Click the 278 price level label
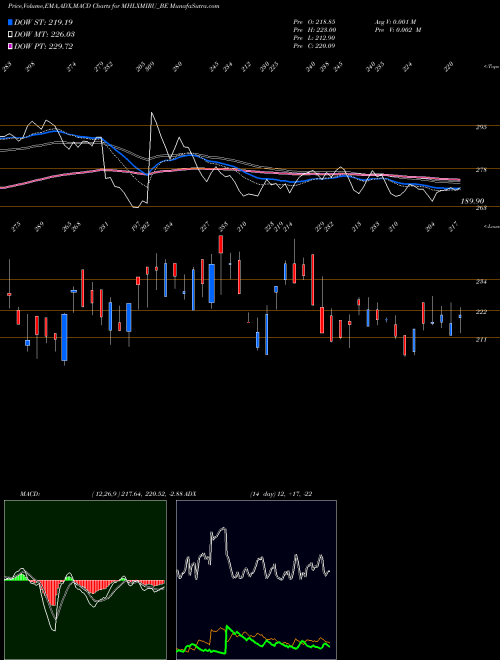The width and height of the screenshot is (500, 660). pyautogui.click(x=481, y=170)
